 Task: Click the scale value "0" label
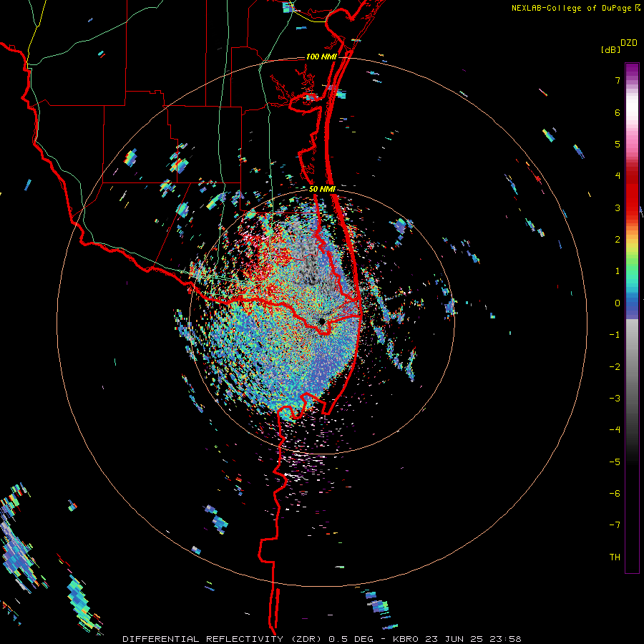coord(618,303)
